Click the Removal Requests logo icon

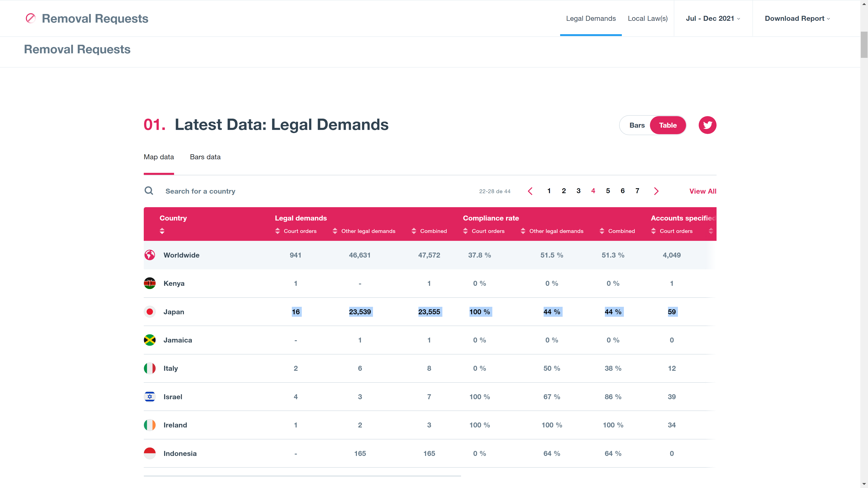pos(30,18)
